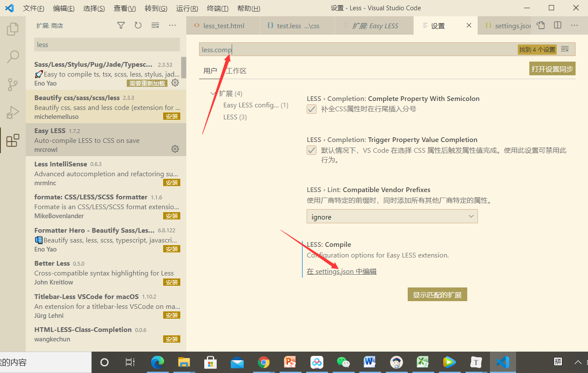Image resolution: width=588 pixels, height=373 pixels.
Task: Toggle Trigger Property Value Completion checkbox
Action: [x=312, y=150]
